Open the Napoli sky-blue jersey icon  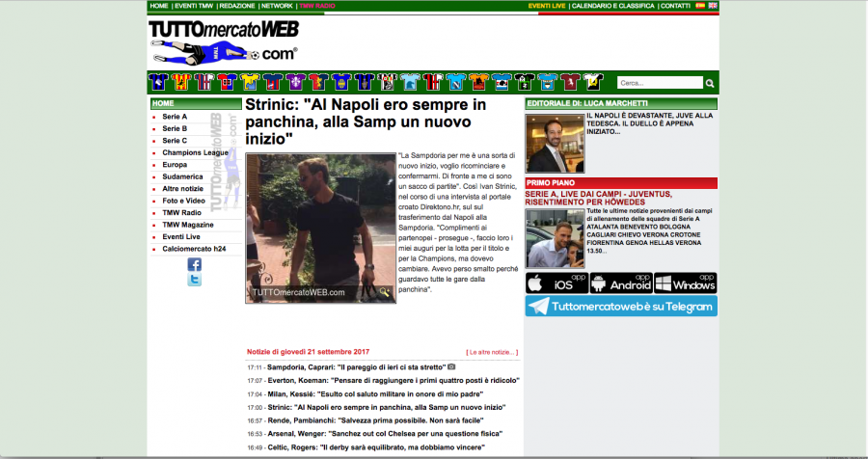[x=456, y=82]
